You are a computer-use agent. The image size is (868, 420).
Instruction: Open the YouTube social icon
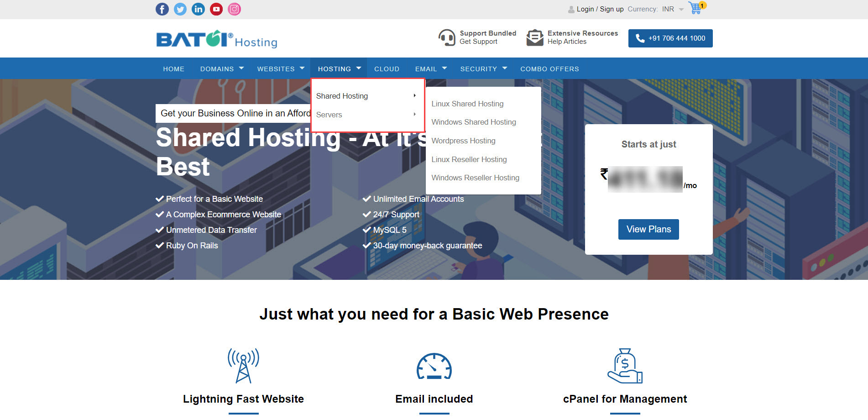(216, 9)
